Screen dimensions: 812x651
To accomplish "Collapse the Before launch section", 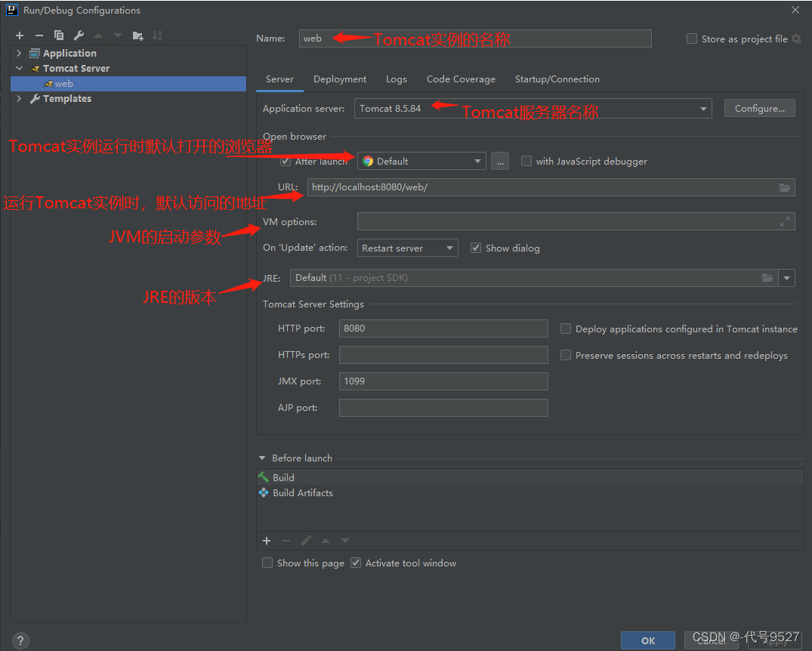I will pyautogui.click(x=262, y=458).
